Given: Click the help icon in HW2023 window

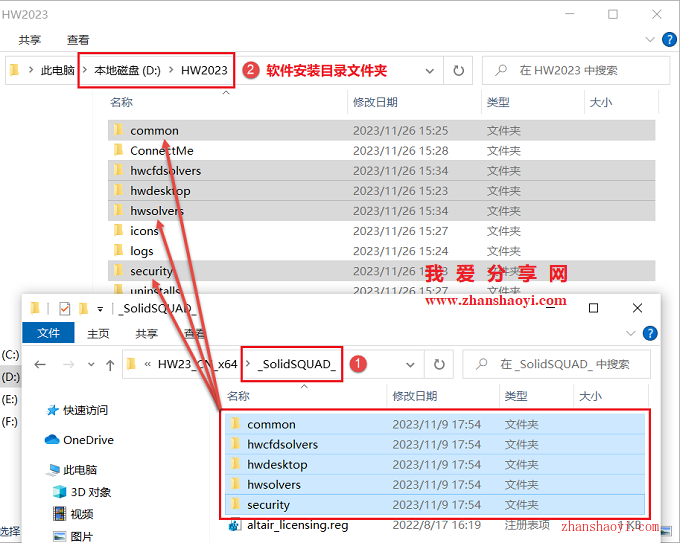Looking at the screenshot, I should (x=669, y=39).
